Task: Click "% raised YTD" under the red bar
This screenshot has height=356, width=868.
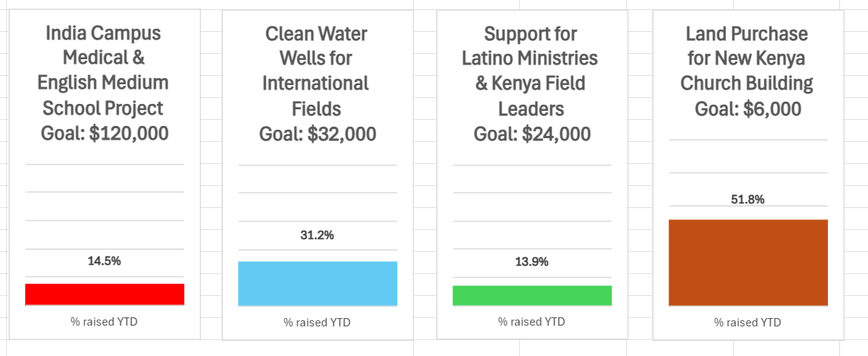Action: pos(105,322)
